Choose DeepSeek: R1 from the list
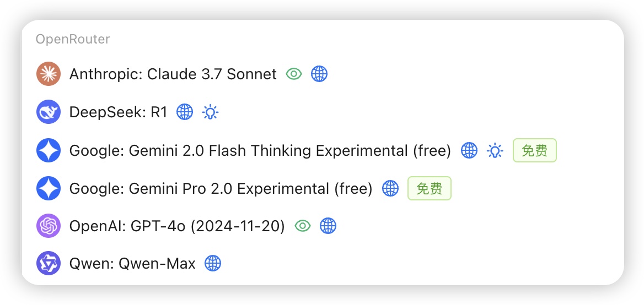This screenshot has height=305, width=644. point(119,112)
